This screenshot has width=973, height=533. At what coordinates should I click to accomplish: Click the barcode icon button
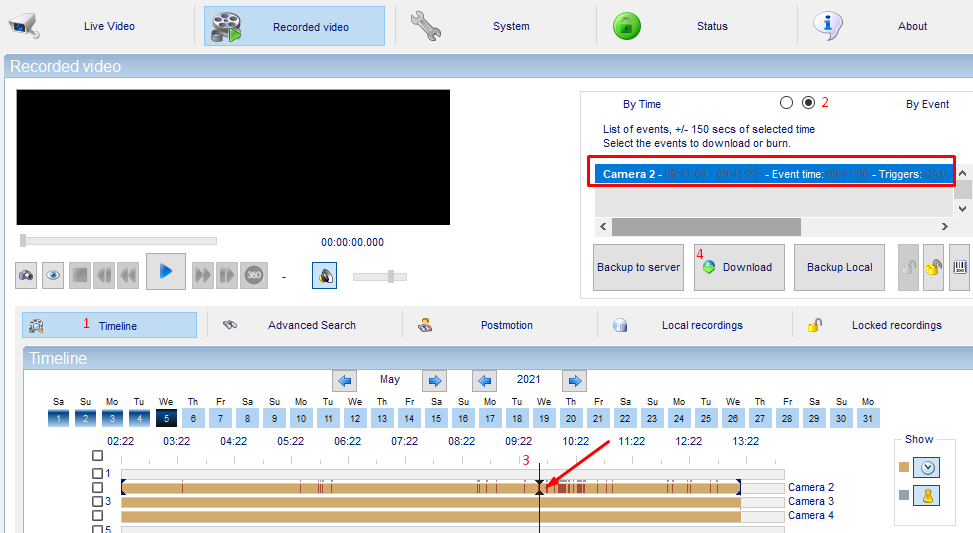coord(959,267)
